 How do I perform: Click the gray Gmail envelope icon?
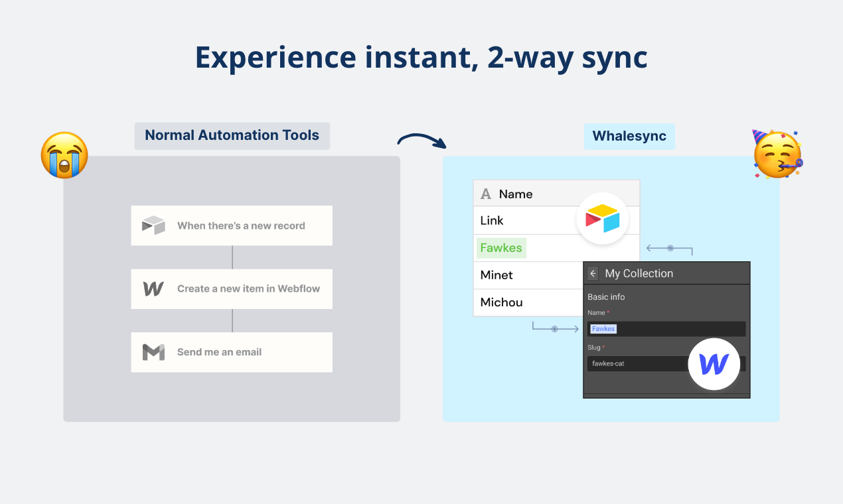[x=153, y=352]
